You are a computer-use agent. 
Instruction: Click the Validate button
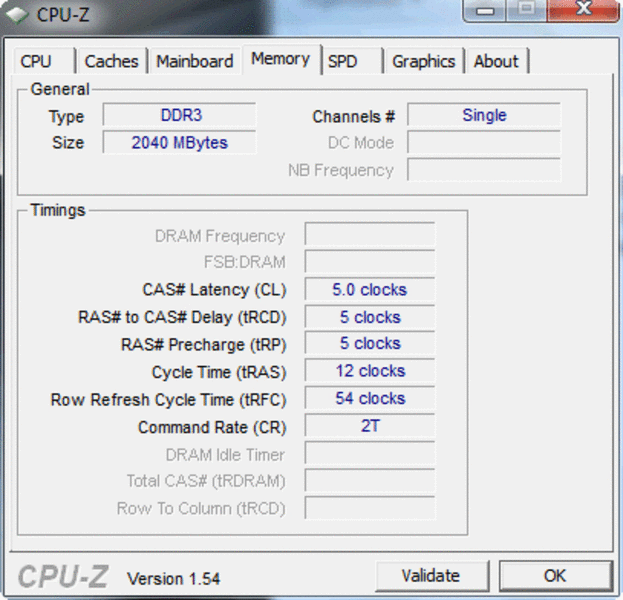[431, 575]
